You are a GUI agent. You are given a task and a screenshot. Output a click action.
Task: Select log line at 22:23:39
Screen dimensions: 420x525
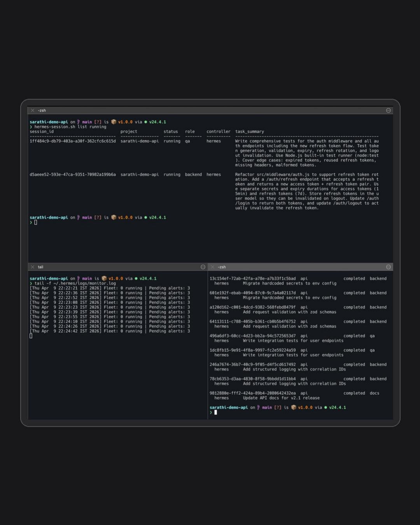110,312
